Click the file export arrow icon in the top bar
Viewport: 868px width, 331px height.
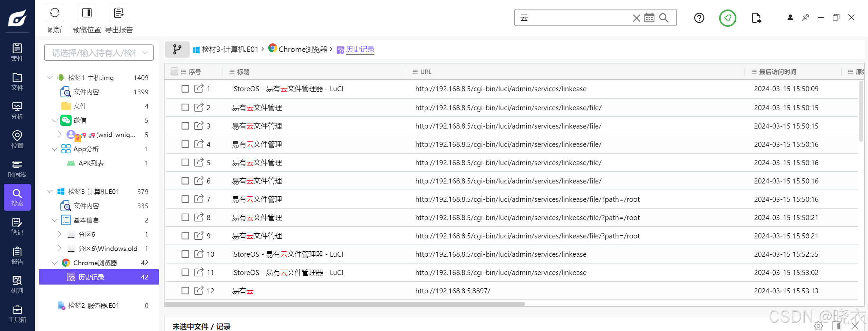point(756,18)
